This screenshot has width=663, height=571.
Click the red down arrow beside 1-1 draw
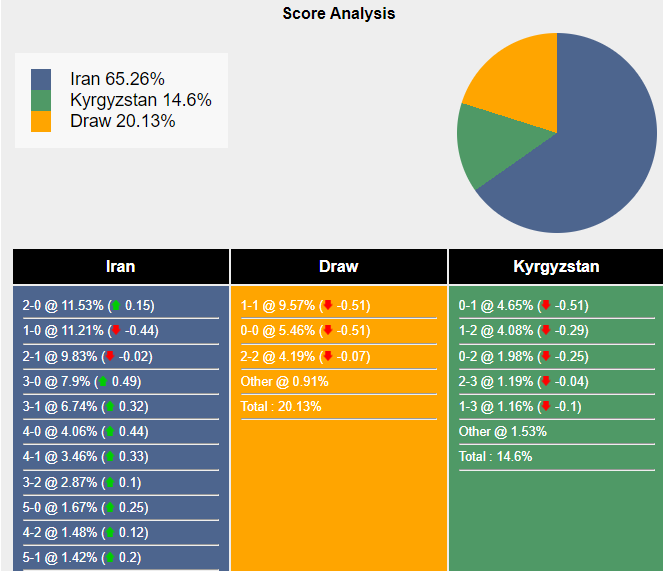(327, 306)
